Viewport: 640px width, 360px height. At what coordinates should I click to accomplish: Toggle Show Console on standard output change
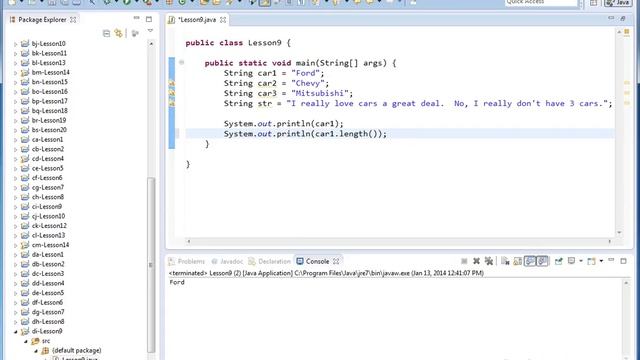click(530, 261)
